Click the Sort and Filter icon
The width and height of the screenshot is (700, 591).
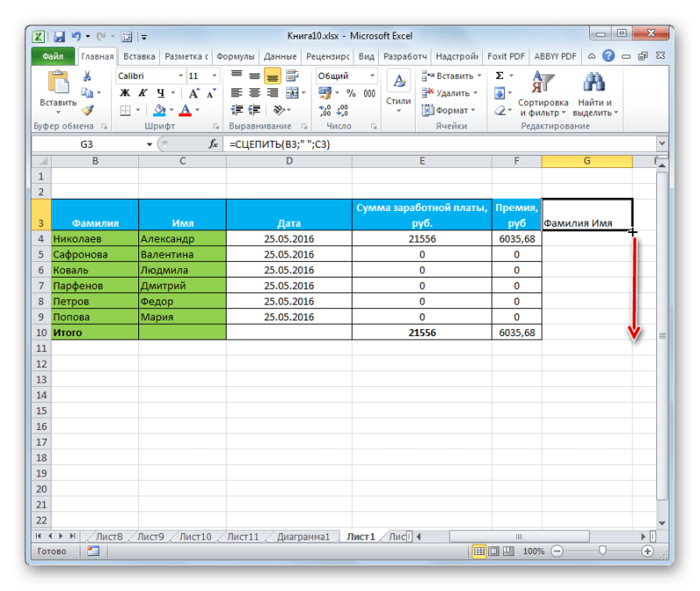(x=542, y=81)
